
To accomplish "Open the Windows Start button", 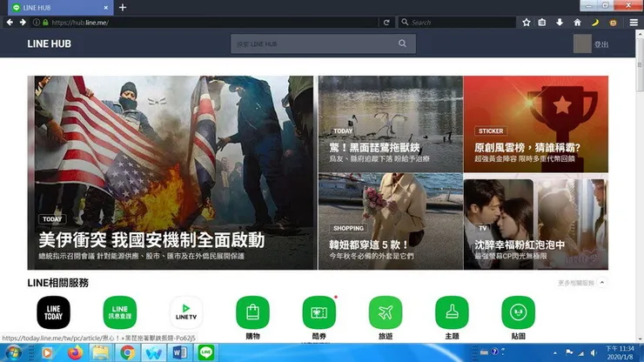I will click(x=13, y=353).
